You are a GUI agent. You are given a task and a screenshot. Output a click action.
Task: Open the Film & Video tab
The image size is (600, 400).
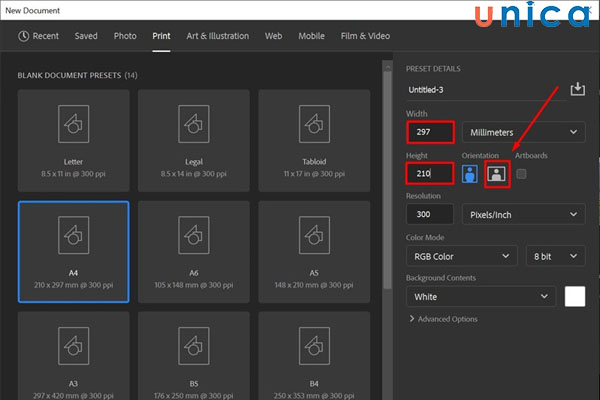(365, 36)
